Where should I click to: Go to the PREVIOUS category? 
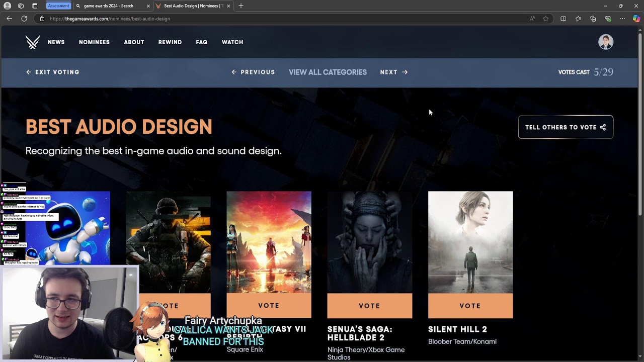tap(253, 72)
